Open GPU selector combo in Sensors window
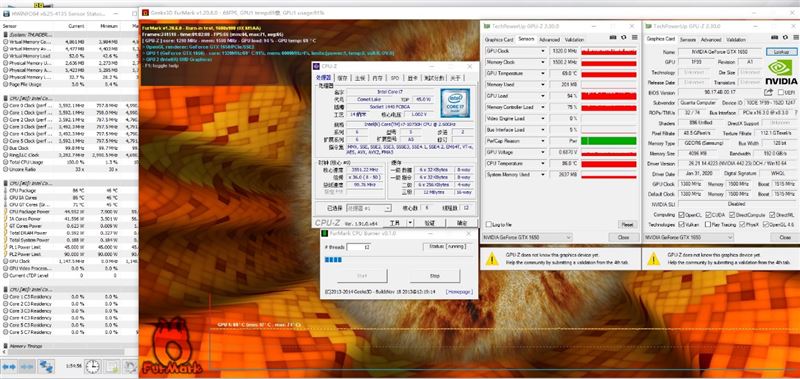Viewport: 800px width, 379px height. (x=528, y=237)
